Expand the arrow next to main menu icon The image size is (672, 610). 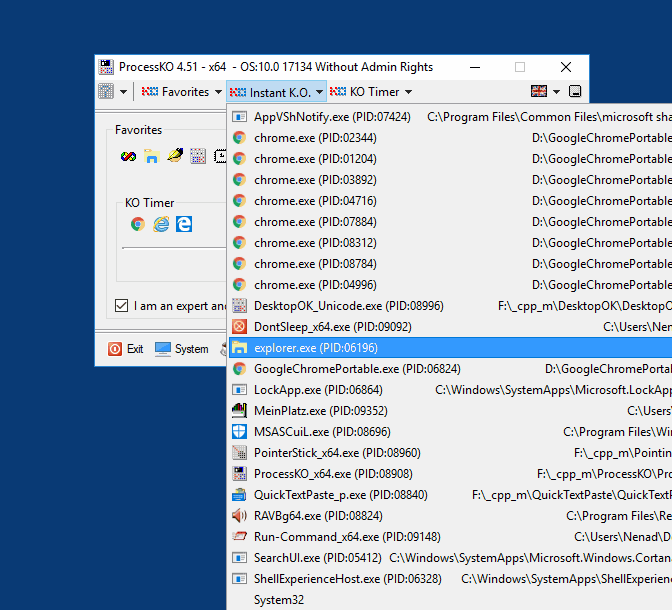pyautogui.click(x=123, y=92)
